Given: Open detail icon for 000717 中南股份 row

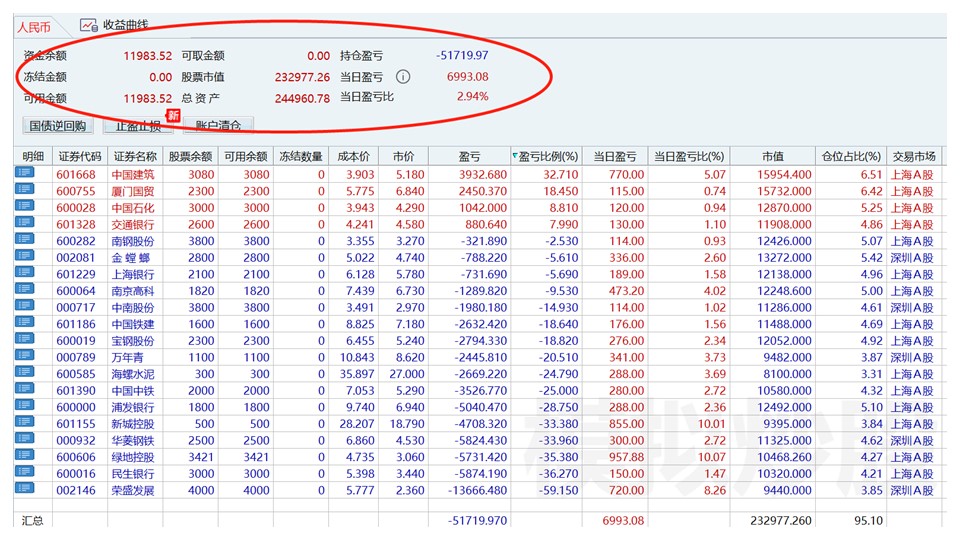Looking at the screenshot, I should coord(24,305).
